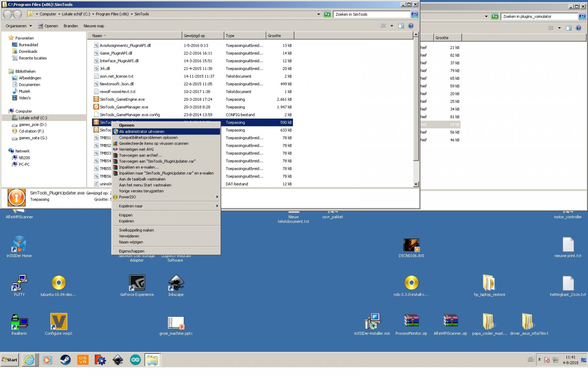
Task: Select Downloads in the Favorieten list
Action: [28, 51]
